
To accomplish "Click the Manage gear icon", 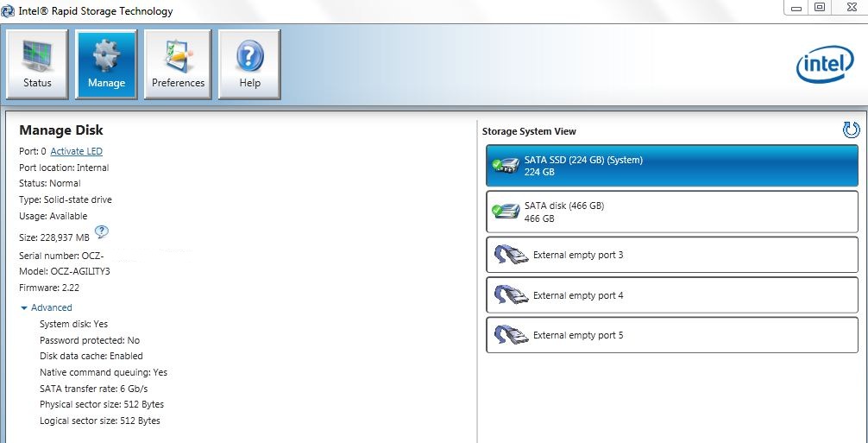I will [106, 56].
